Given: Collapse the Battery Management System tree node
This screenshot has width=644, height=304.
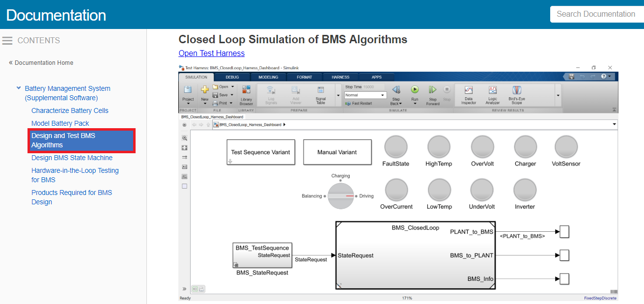Looking at the screenshot, I should click(x=19, y=88).
